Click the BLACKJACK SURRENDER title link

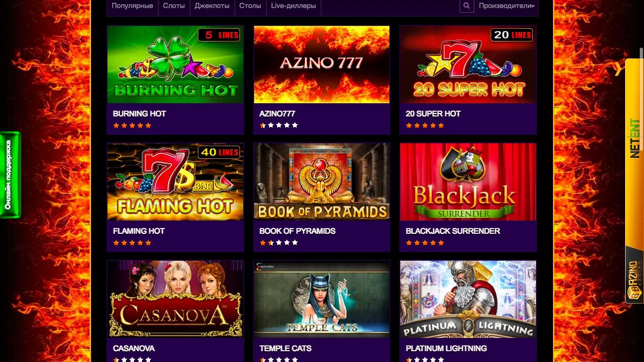[x=453, y=231]
